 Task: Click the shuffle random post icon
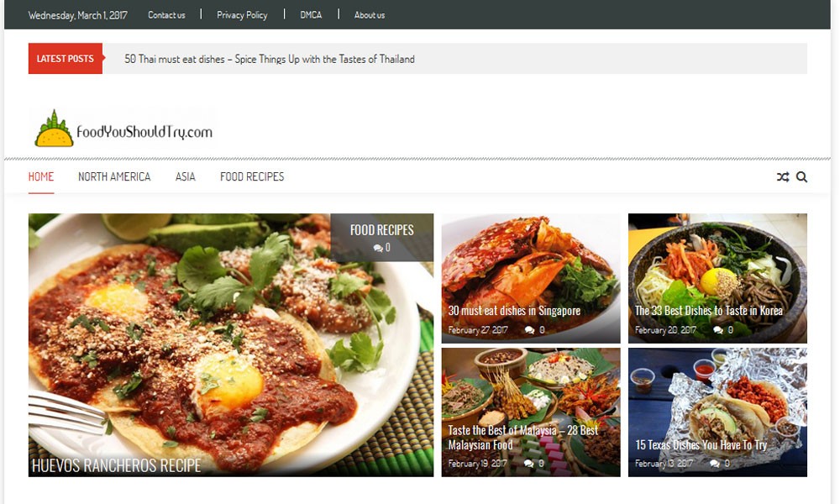(783, 177)
